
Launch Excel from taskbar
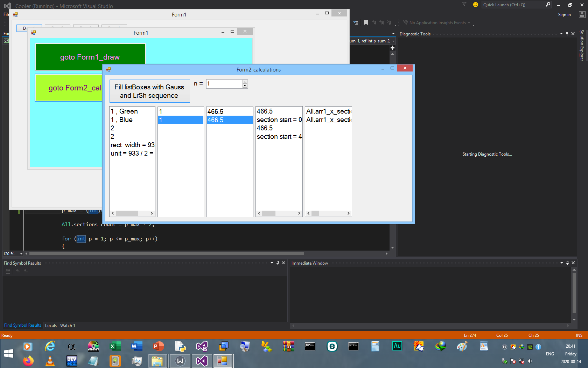[115, 346]
